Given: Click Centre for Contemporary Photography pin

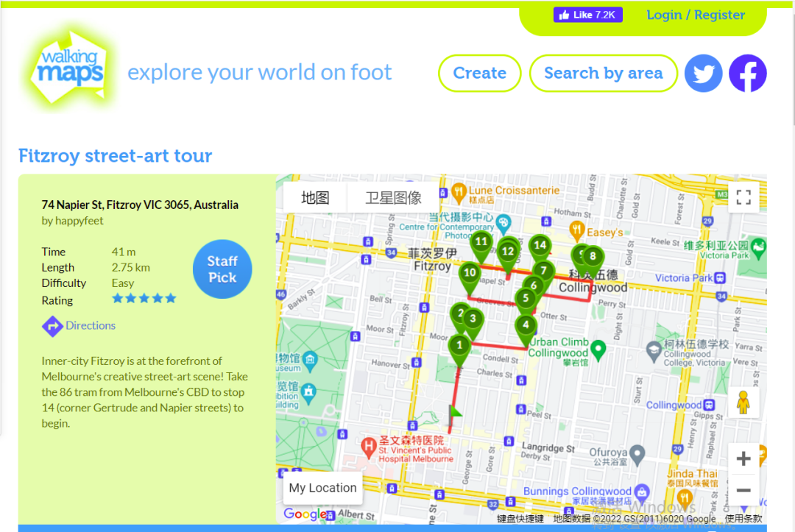Looking at the screenshot, I should pos(503,222).
